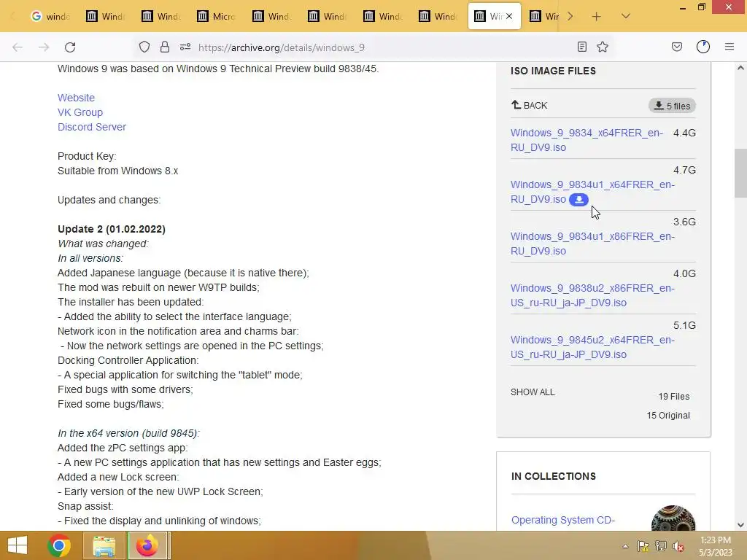Click the browser Forward arrow

44,47
